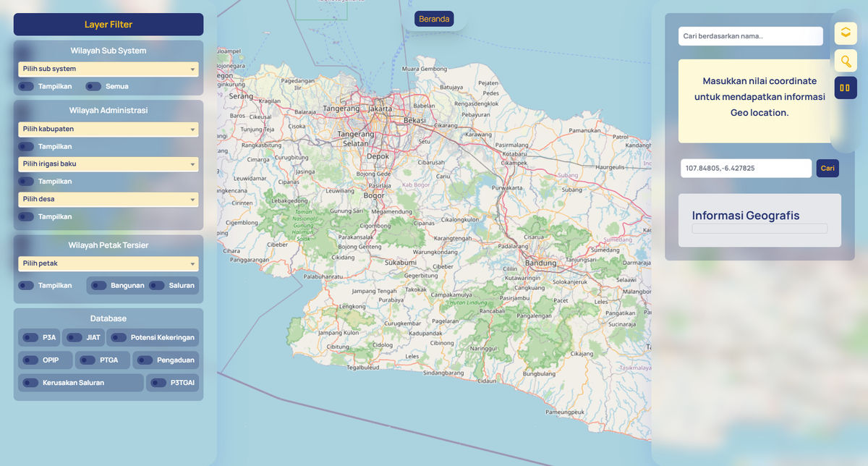The height and width of the screenshot is (466, 868).
Task: Open the layers panel icon
Action: (x=846, y=33)
